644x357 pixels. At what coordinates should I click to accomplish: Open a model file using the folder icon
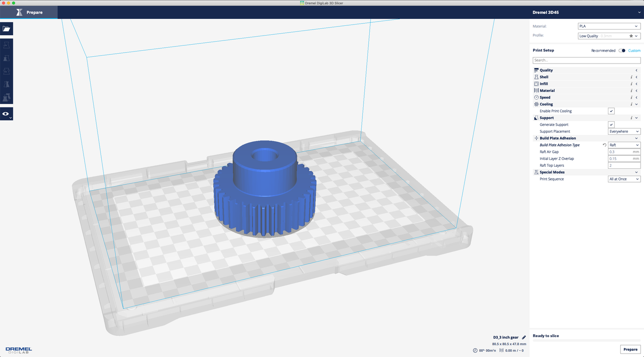point(6,28)
